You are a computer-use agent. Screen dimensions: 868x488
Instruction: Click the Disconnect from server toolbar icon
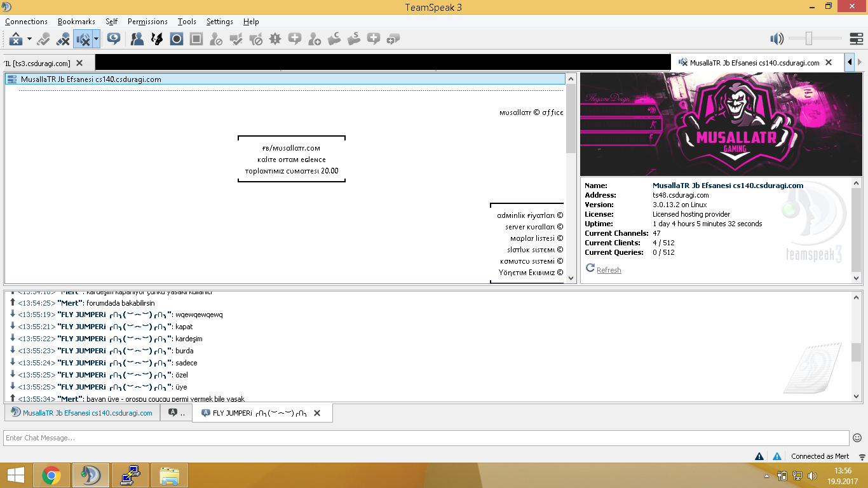63,39
